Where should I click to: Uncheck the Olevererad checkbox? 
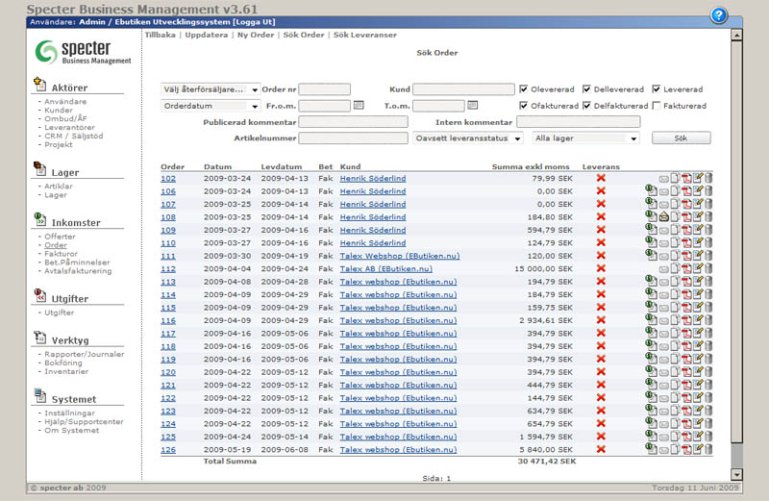(x=524, y=89)
